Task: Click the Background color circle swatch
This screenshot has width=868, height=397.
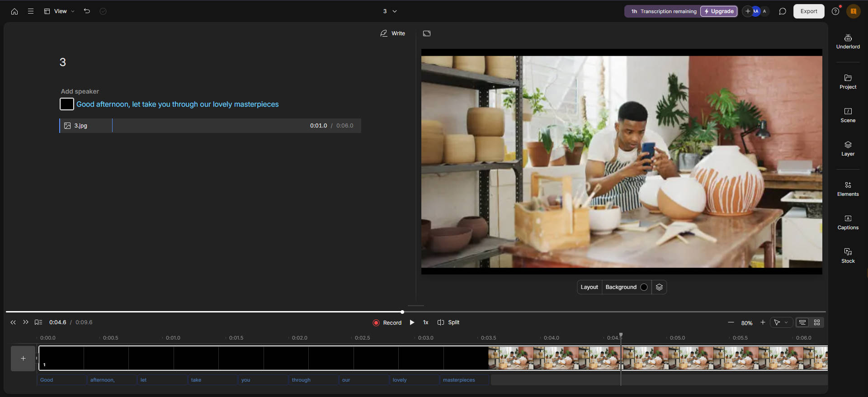Action: [644, 287]
